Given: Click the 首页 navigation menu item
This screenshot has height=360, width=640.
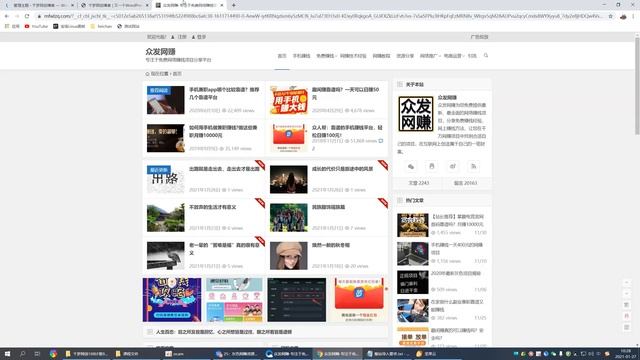Looking at the screenshot, I should [282, 56].
